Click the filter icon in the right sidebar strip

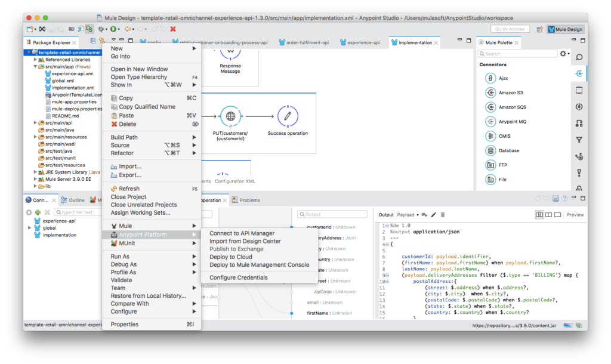pos(579,138)
